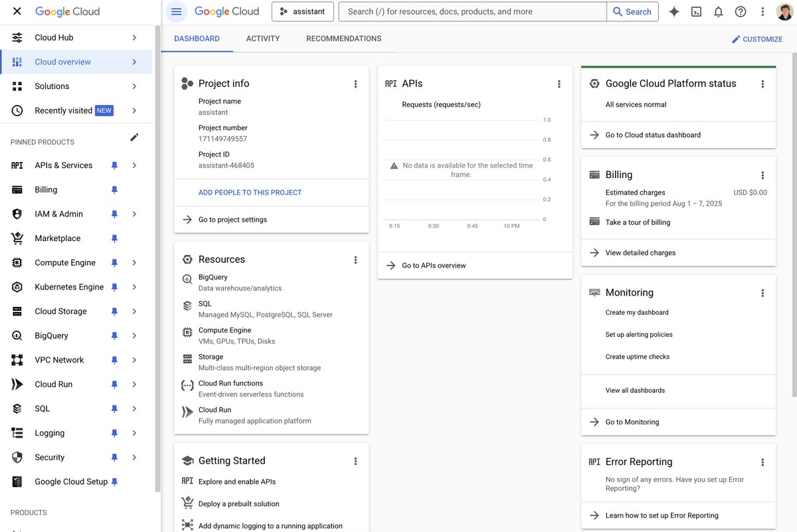Viewport: 797px width, 532px height.
Task: Open Project info card options menu
Action: coord(355,84)
